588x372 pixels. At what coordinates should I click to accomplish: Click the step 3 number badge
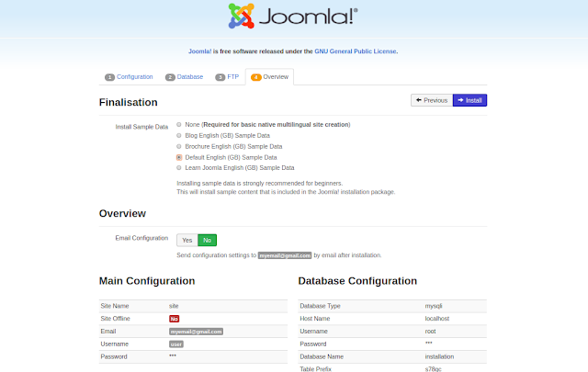click(220, 77)
